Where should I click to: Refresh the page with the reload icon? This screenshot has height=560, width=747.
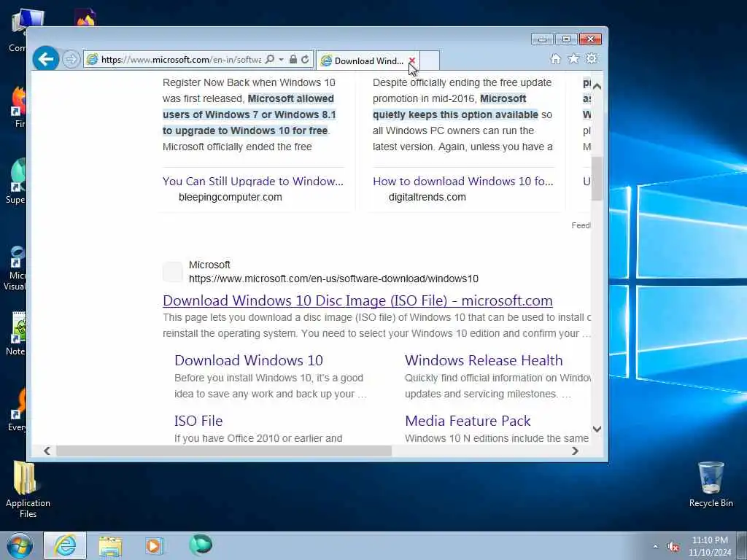(x=305, y=60)
